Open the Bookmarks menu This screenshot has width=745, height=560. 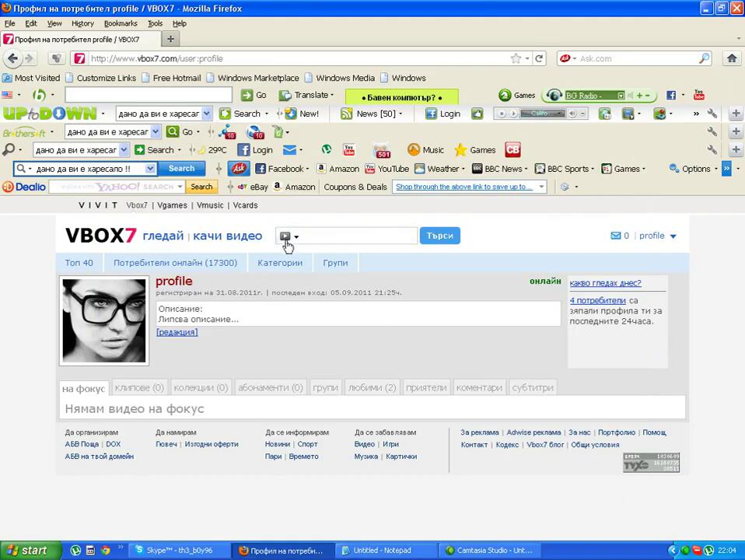(x=120, y=23)
